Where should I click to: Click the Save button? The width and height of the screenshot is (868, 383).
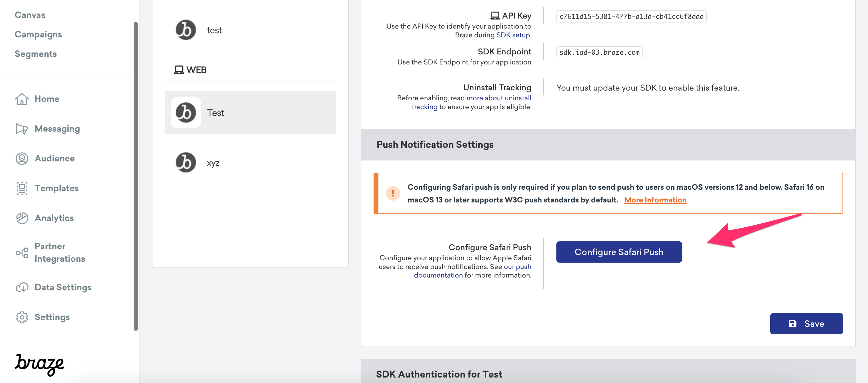(806, 324)
